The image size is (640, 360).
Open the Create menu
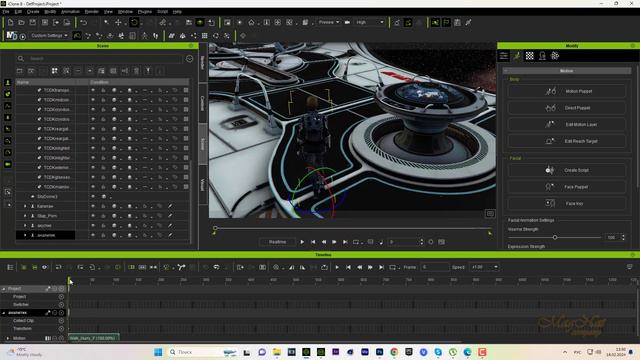(33, 12)
